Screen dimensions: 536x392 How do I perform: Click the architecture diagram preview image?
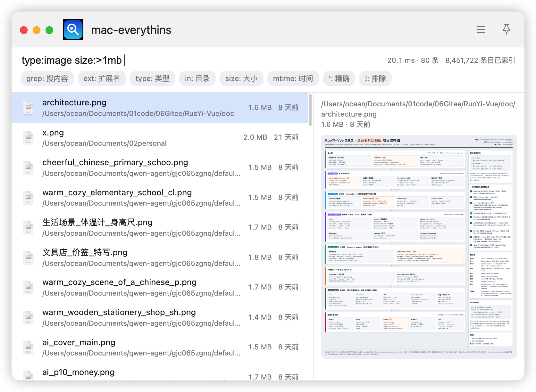pyautogui.click(x=419, y=247)
